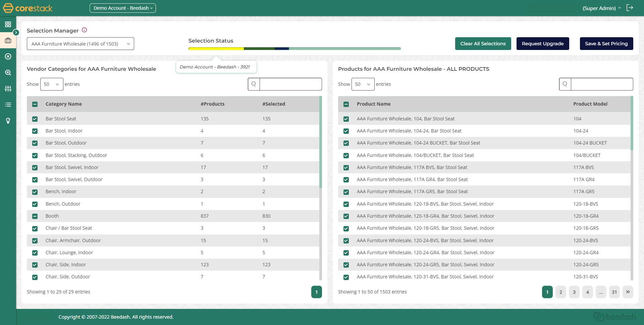The image size is (644, 325).
Task: Open the dashboard grid icon in sidebar
Action: coord(8,24)
